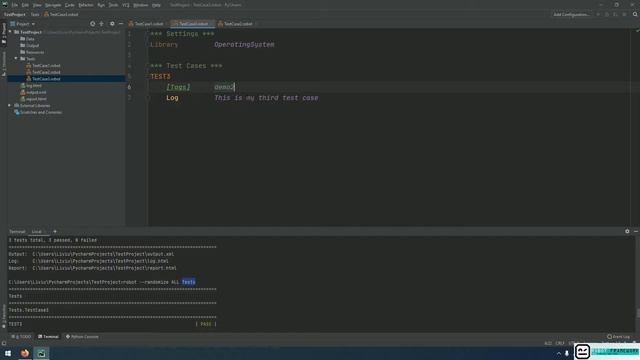Collapse the Tests folder arrow
This screenshot has width=640, height=360.
(16, 59)
